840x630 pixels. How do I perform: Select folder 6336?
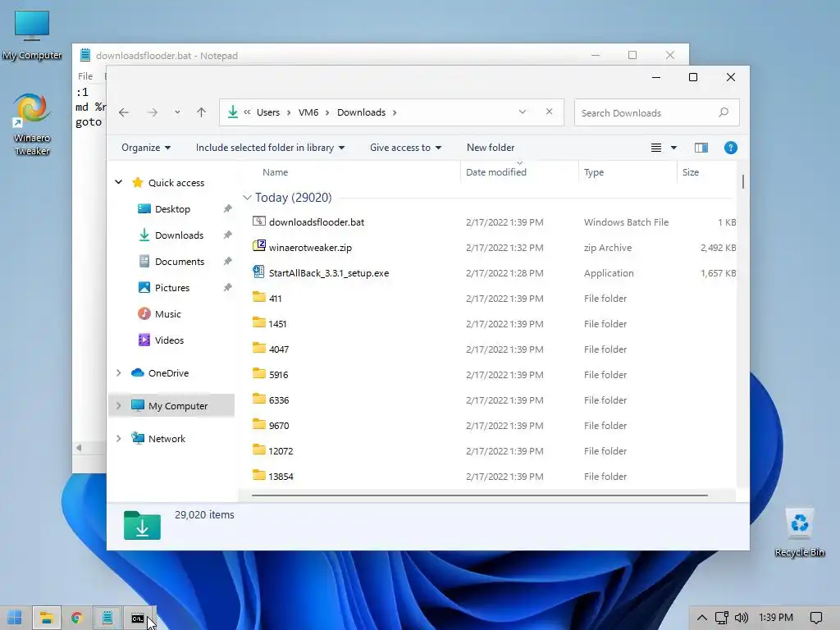279,400
